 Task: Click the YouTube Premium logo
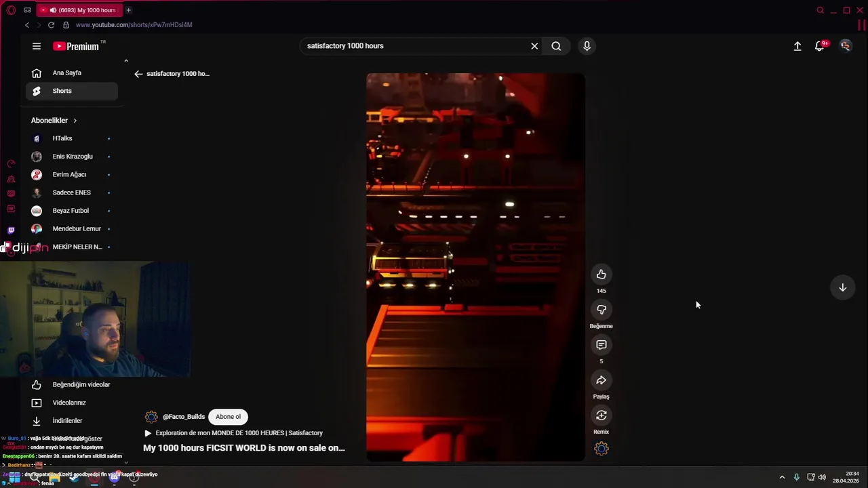pos(76,46)
